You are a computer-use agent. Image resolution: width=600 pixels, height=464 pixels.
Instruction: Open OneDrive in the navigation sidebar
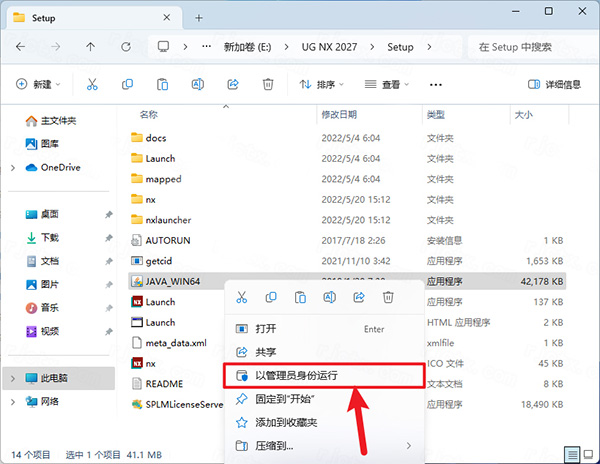point(60,167)
